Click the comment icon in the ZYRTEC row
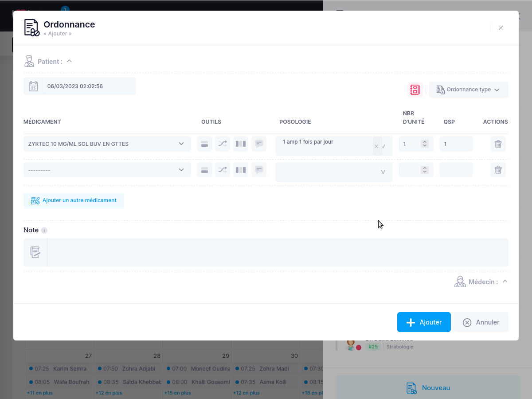Image resolution: width=532 pixels, height=399 pixels. [x=259, y=144]
